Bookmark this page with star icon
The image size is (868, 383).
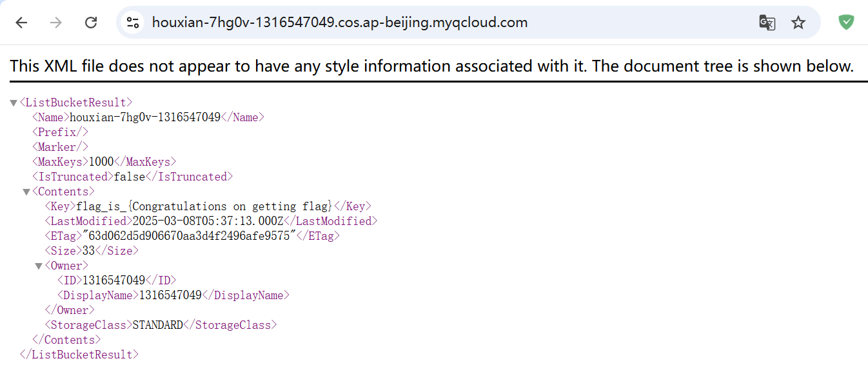coord(798,23)
